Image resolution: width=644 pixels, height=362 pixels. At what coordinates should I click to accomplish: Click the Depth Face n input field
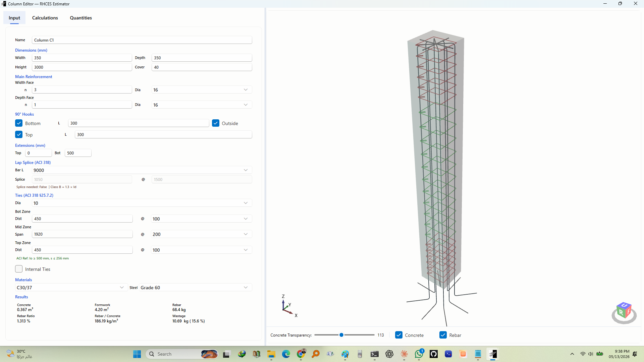(x=82, y=105)
